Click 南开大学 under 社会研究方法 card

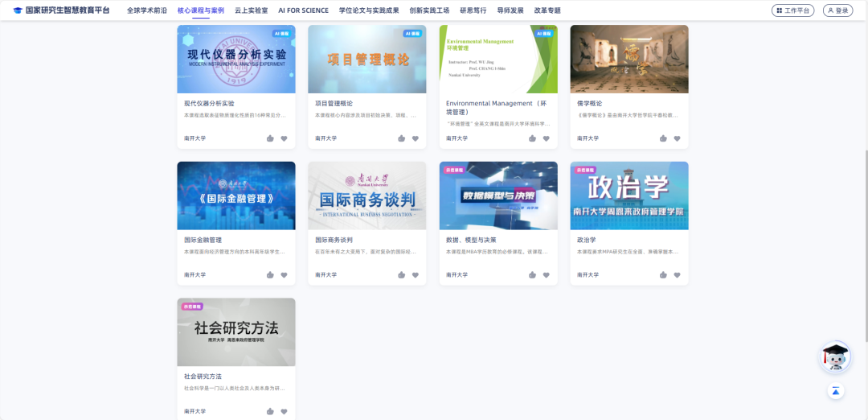pos(194,411)
